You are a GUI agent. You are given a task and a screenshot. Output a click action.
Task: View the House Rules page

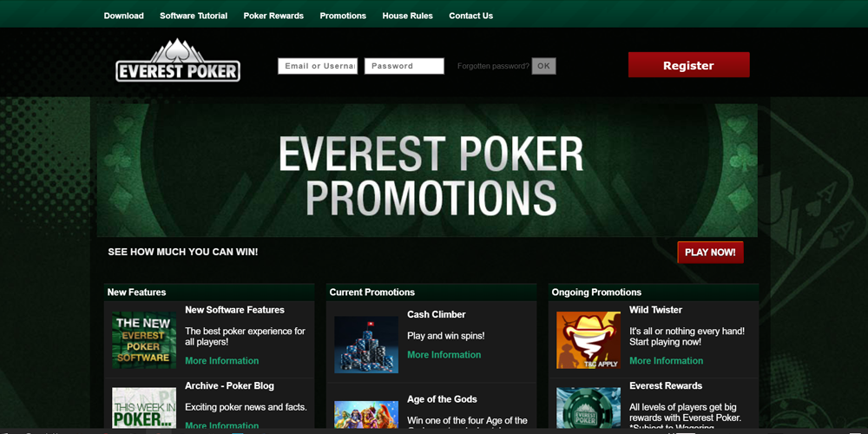point(407,16)
